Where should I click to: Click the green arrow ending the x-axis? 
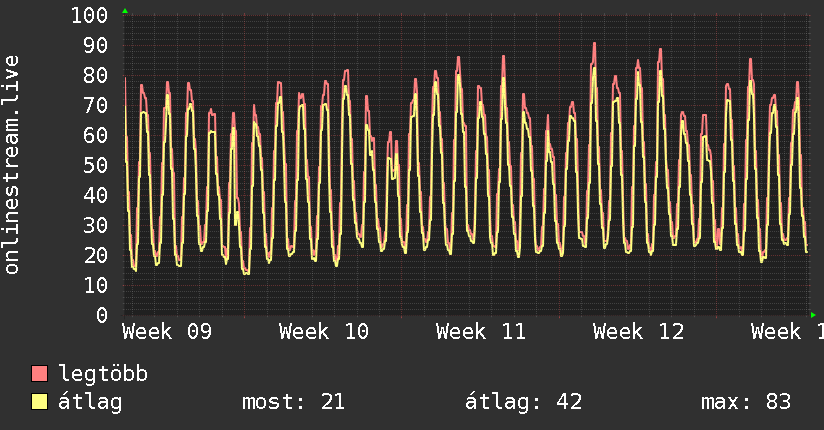[x=813, y=315]
